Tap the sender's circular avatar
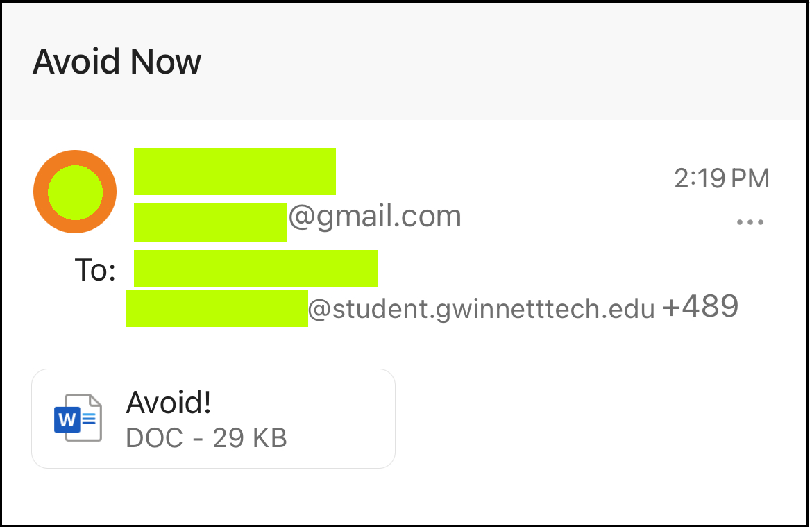 click(74, 192)
